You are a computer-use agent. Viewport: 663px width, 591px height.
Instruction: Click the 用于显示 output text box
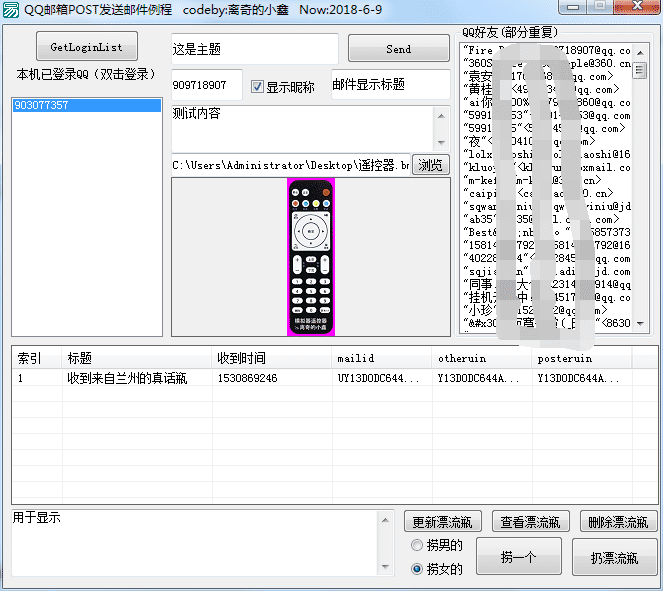tap(195, 542)
